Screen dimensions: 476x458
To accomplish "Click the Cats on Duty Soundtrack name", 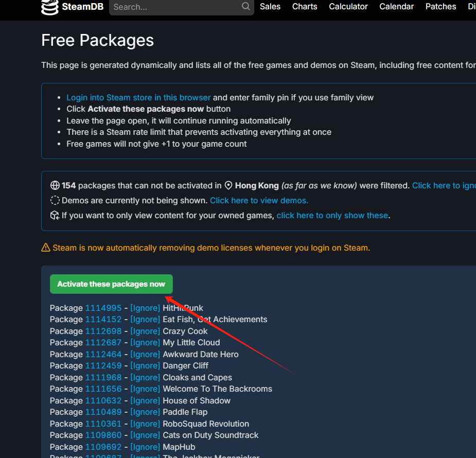I will pyautogui.click(x=210, y=435).
